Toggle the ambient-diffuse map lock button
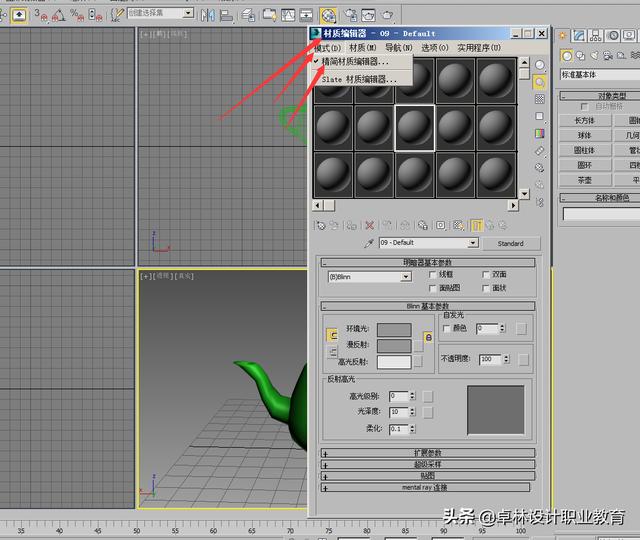The width and height of the screenshot is (640, 540). [428, 338]
